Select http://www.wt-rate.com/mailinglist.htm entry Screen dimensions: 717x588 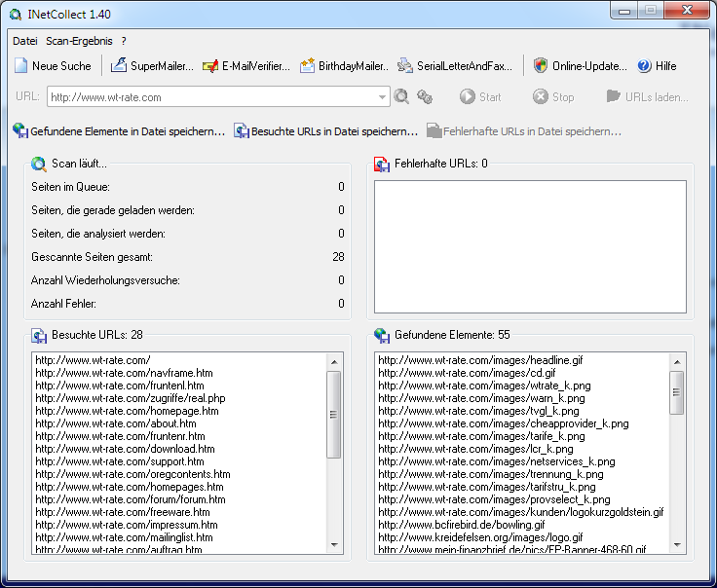[x=124, y=537]
